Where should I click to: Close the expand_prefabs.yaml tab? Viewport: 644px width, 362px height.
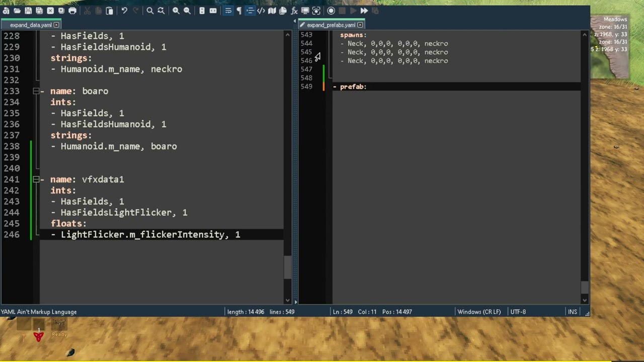[360, 25]
